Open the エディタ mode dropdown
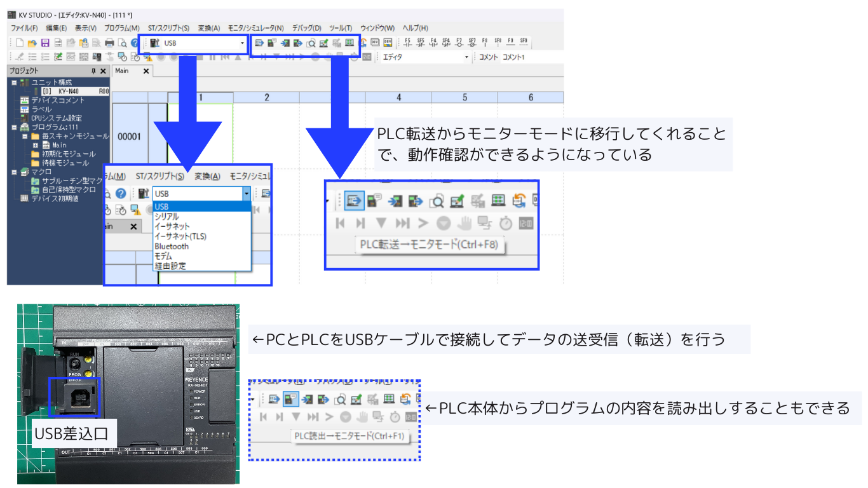The height and width of the screenshot is (488, 868). tap(468, 57)
